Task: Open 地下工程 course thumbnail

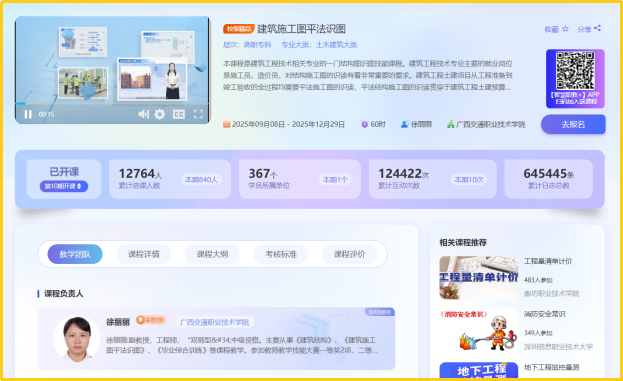Action: pos(478,370)
